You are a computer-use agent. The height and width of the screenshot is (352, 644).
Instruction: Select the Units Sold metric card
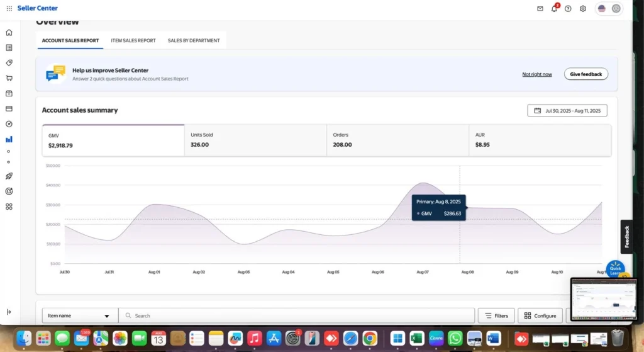point(255,140)
